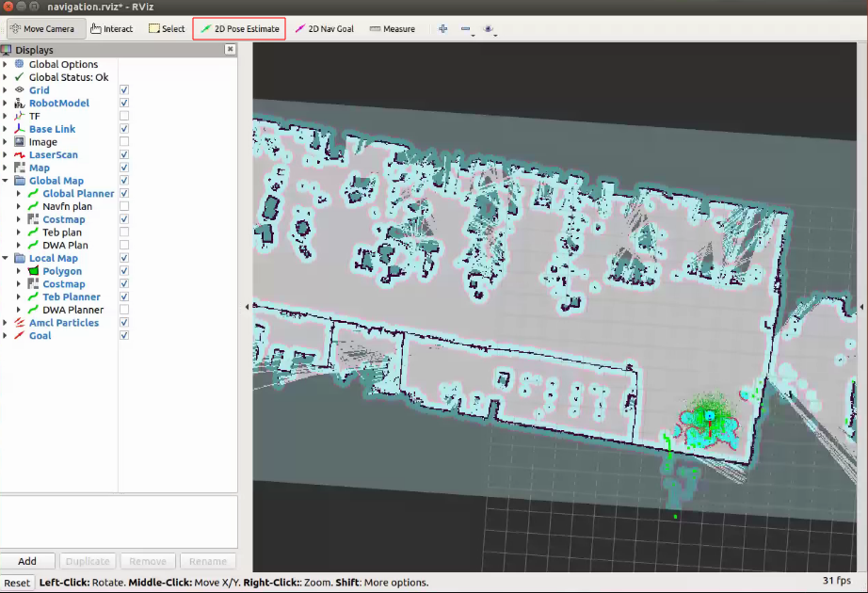
Task: Click the Costmap icon under Global Map
Action: [x=33, y=219]
